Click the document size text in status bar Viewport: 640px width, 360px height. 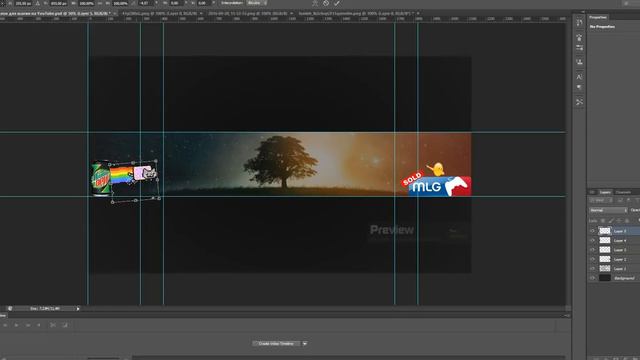45,309
